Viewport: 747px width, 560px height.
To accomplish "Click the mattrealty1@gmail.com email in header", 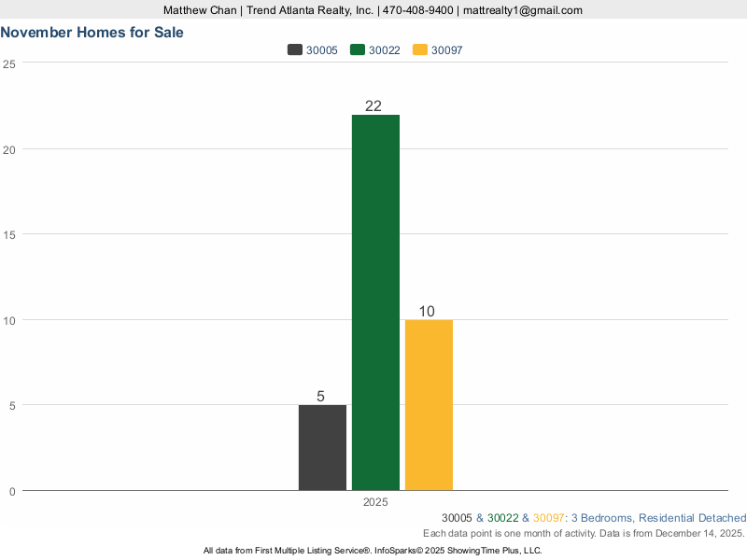I will pos(523,10).
